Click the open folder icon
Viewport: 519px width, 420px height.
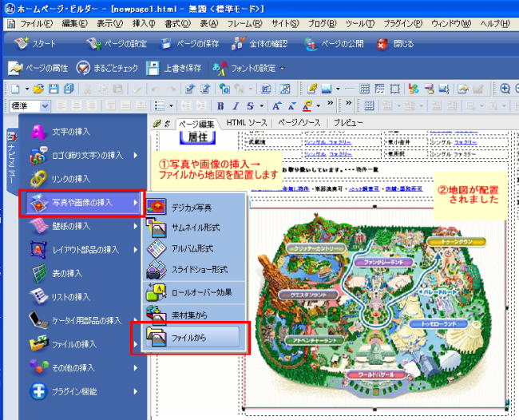[x=39, y=89]
